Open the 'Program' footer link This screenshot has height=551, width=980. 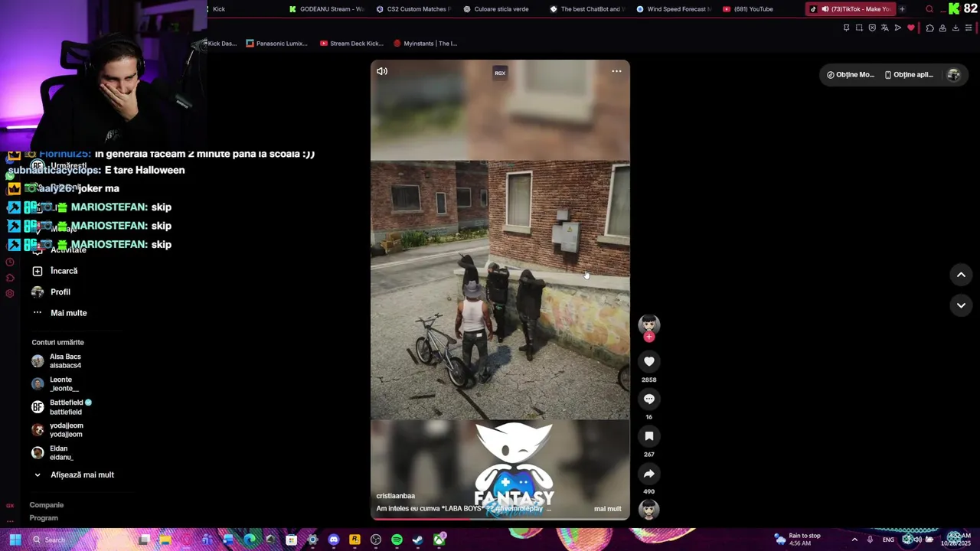pos(44,518)
